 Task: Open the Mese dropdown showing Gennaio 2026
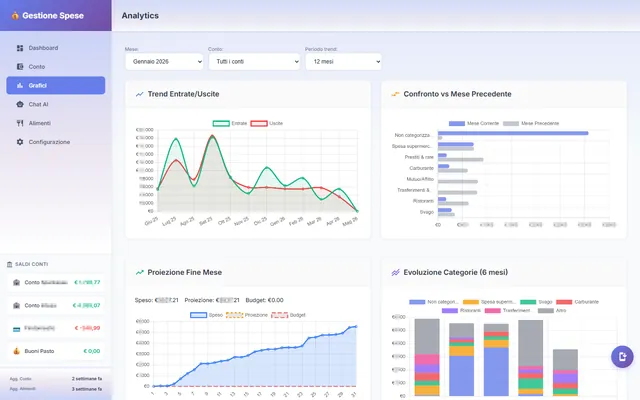click(164, 62)
